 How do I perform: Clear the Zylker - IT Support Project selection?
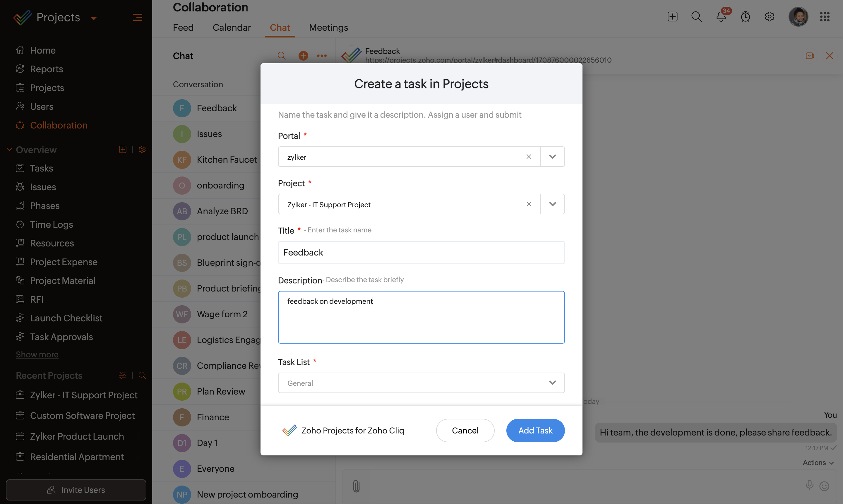click(x=529, y=204)
